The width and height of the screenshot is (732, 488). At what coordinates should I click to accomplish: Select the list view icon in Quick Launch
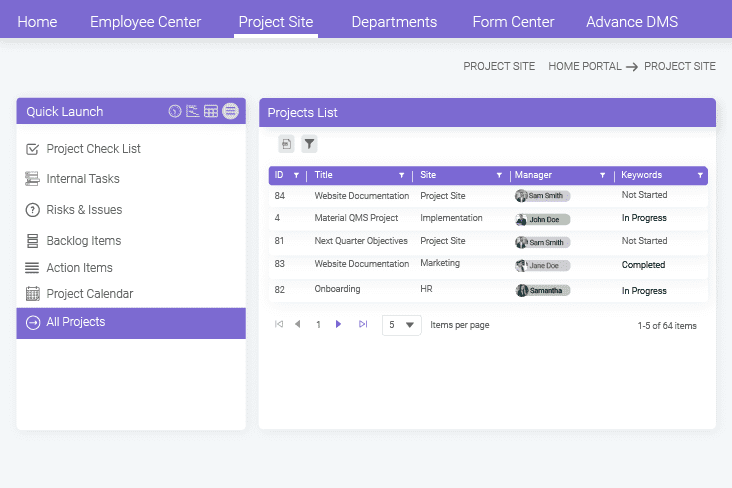[230, 111]
